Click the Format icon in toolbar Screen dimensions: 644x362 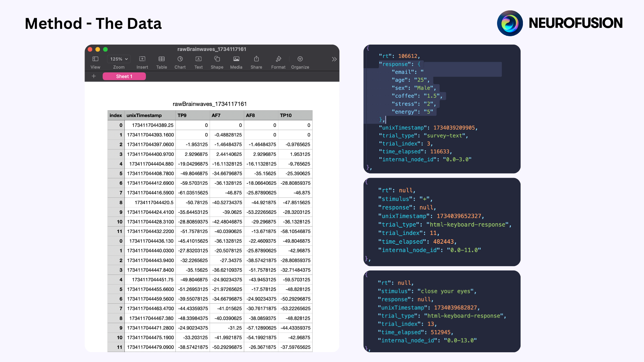pos(278,59)
